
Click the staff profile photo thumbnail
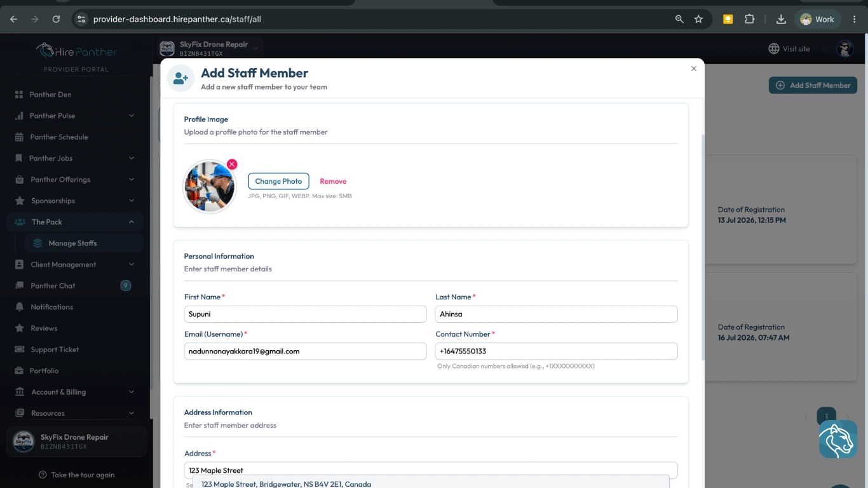click(210, 186)
